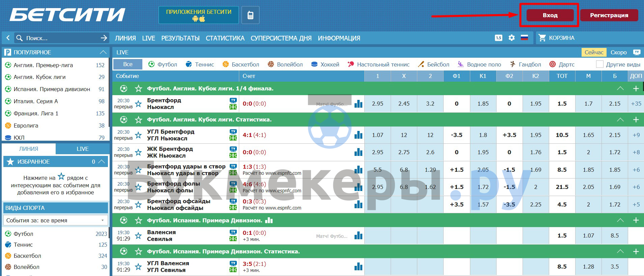Image resolution: width=644 pixels, height=276 pixels.
Task: Click the search magnifier icon
Action: tap(20, 38)
